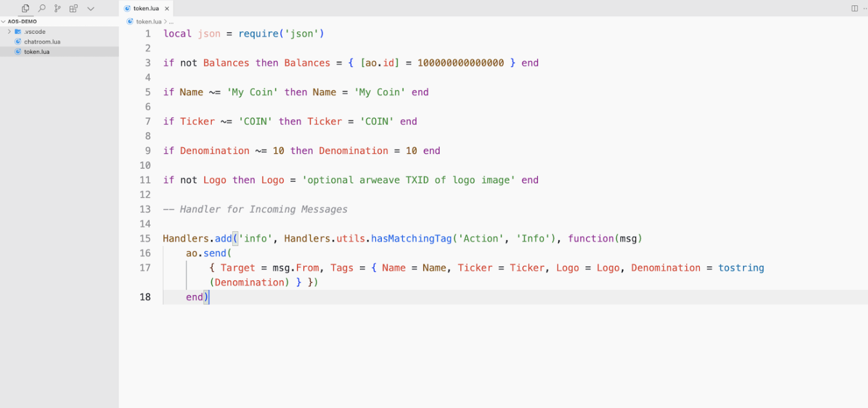Select token.lua in the file tree

point(36,52)
